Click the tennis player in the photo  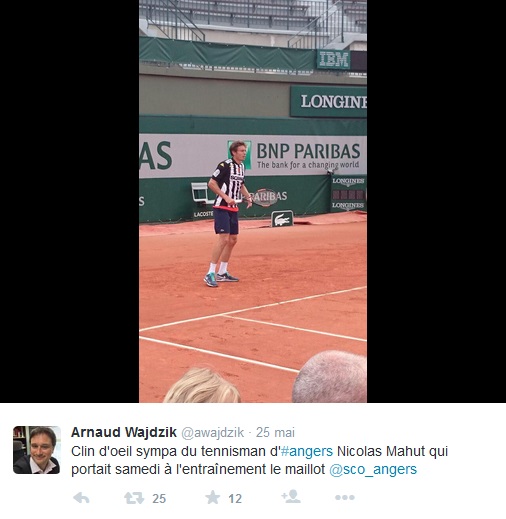click(227, 214)
